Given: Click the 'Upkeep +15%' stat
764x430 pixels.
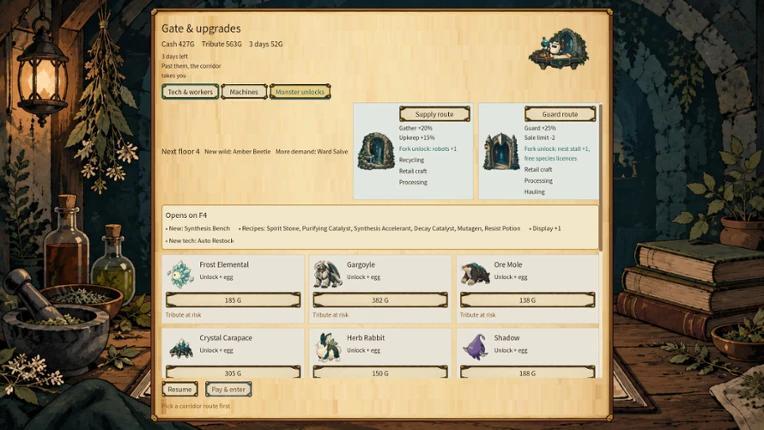Looking at the screenshot, I should pos(417,138).
